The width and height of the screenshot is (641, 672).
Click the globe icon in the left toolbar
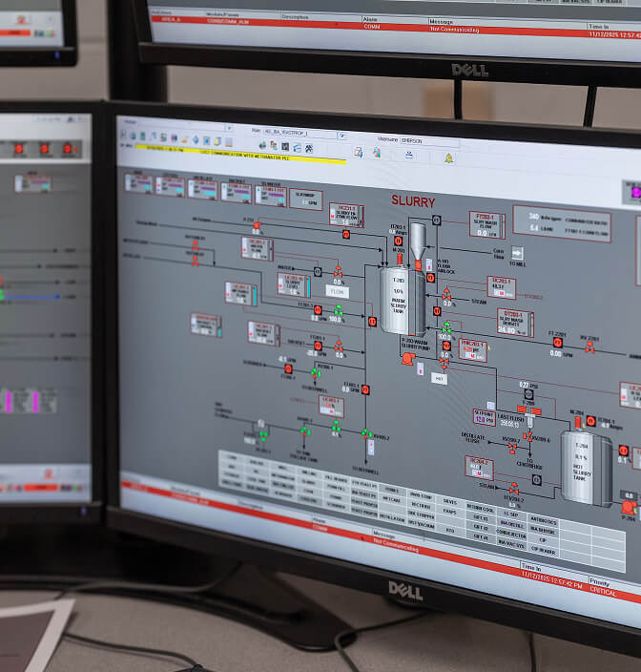tap(133, 136)
